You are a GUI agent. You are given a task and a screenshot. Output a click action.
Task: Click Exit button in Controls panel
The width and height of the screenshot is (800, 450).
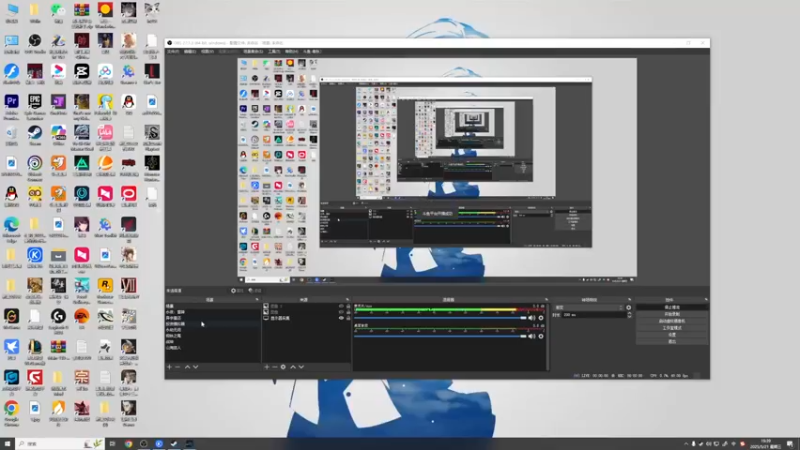[672, 341]
